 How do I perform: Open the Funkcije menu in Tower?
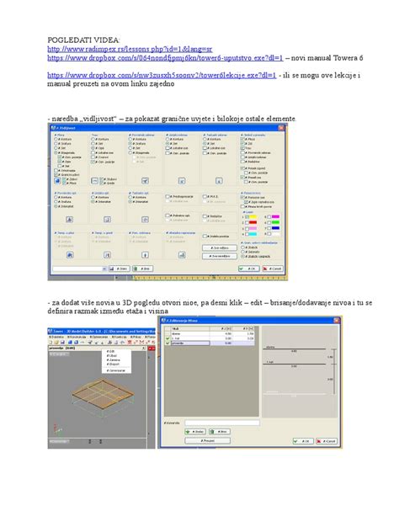(119, 337)
